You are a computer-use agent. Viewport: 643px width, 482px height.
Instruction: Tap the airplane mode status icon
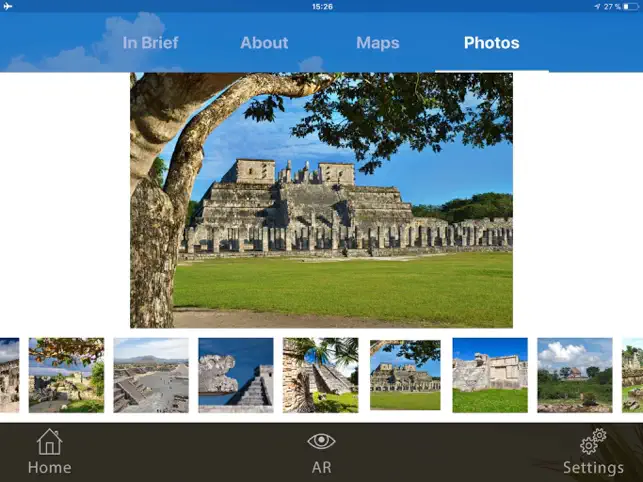click(x=8, y=6)
